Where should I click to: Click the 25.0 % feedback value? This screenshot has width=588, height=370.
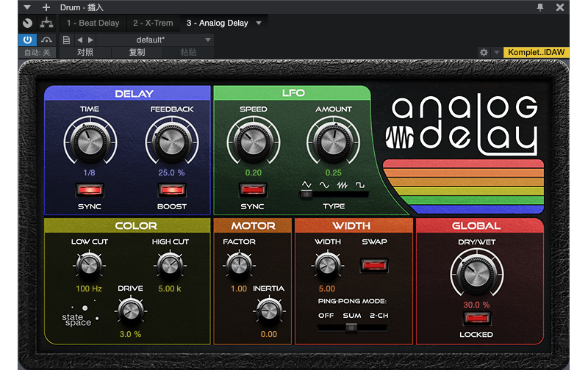click(171, 173)
